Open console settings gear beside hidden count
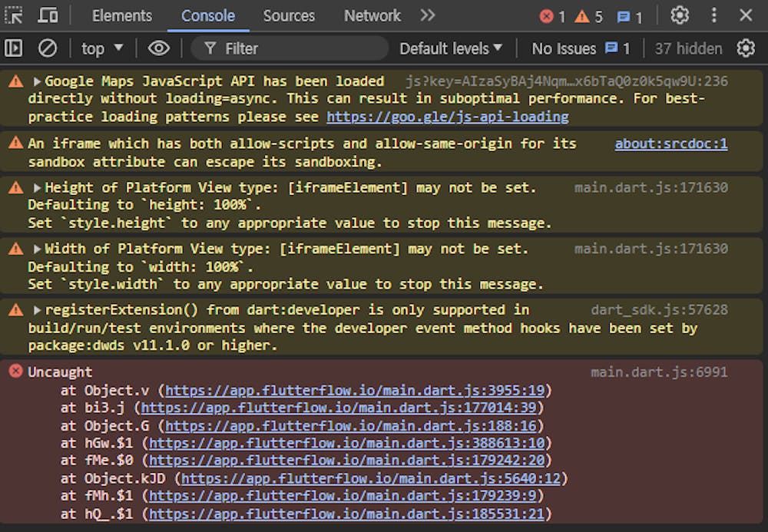768x532 pixels. point(746,48)
